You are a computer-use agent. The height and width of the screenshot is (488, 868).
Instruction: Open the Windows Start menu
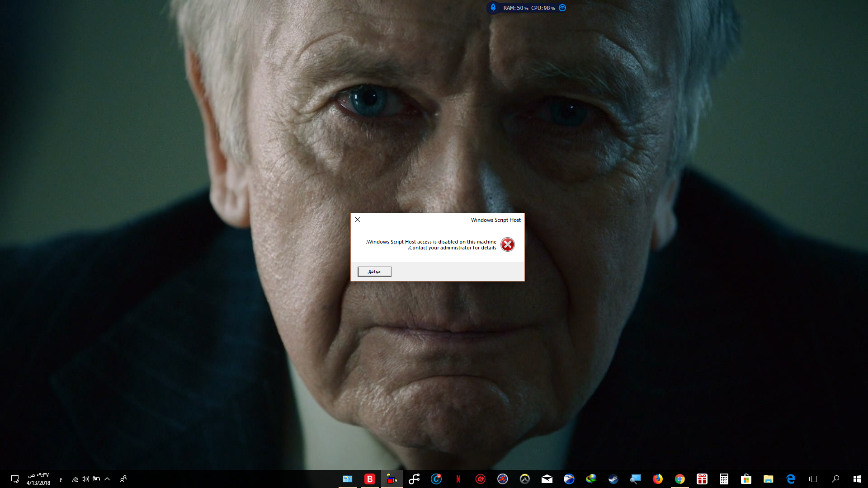pos(857,479)
